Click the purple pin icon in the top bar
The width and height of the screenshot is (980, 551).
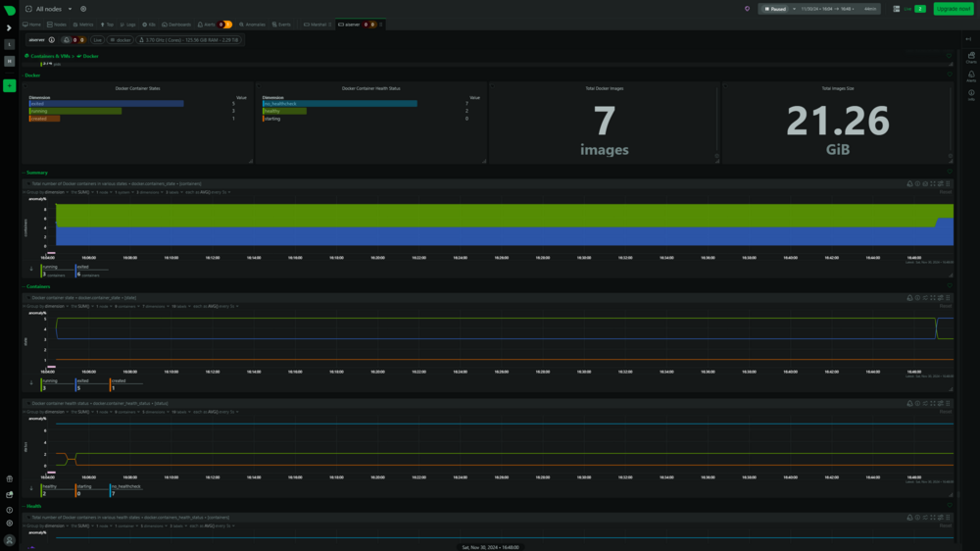click(x=747, y=9)
